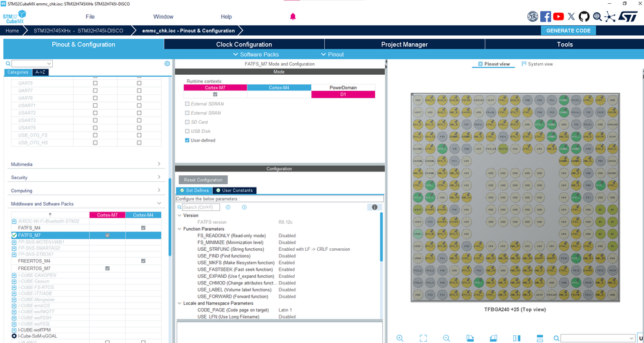Image resolution: width=644 pixels, height=343 pixels.
Task: Open the ST YouTube channel icon
Action: [x=558, y=16]
